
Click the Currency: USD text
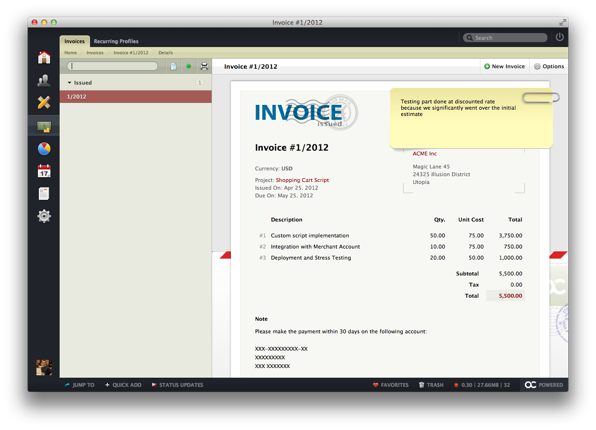(273, 168)
